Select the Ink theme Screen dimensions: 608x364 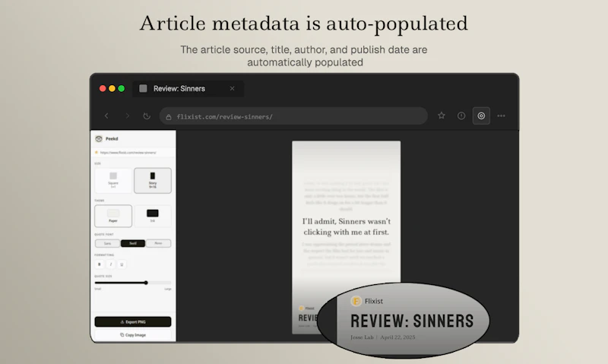[153, 216]
